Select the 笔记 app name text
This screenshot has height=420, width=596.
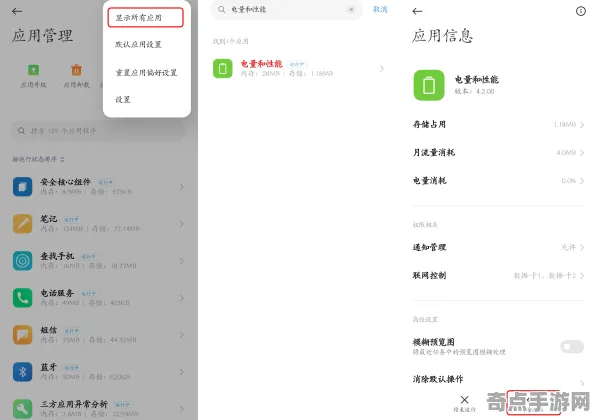click(x=49, y=219)
